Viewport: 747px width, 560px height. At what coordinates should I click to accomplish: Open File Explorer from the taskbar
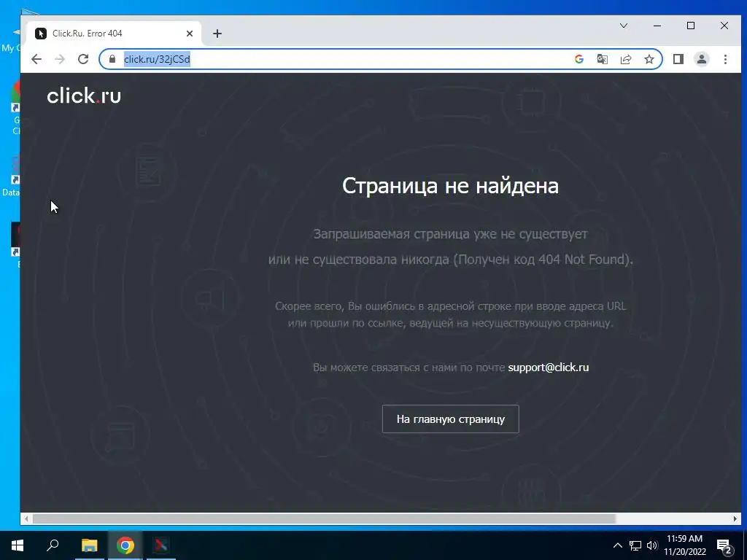click(x=89, y=545)
